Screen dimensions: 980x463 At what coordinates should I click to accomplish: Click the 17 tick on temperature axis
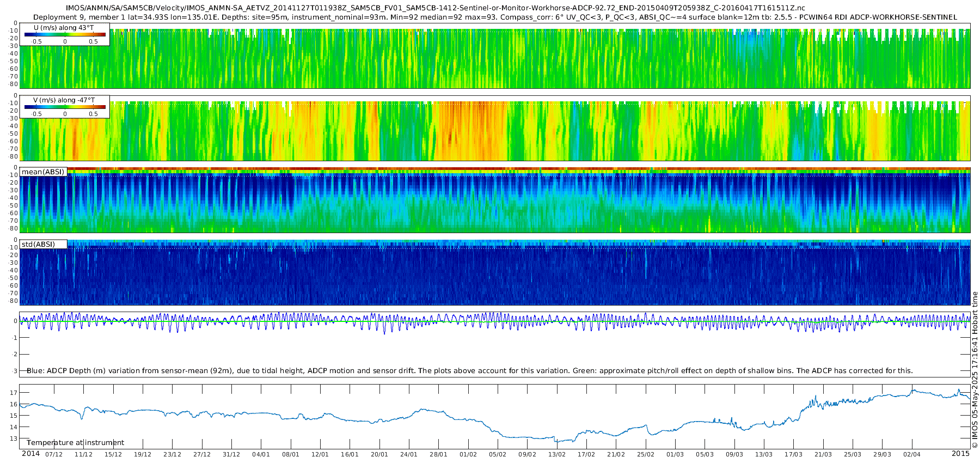14,393
